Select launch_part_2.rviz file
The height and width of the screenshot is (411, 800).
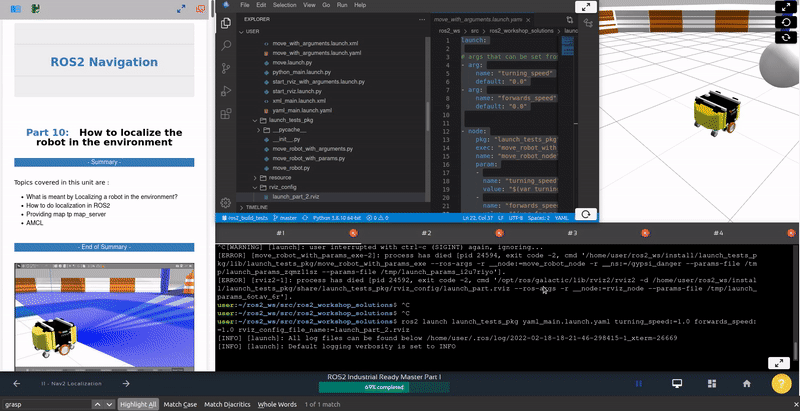pos(296,196)
